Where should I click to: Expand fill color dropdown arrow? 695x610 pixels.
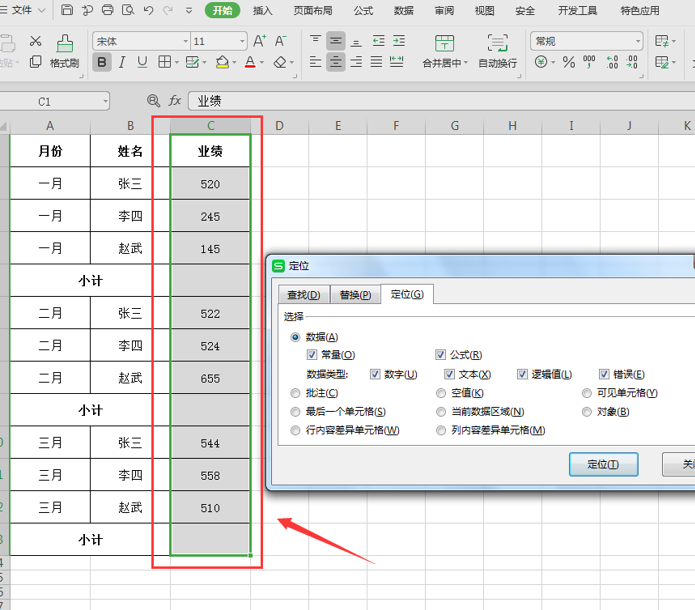tap(234, 63)
